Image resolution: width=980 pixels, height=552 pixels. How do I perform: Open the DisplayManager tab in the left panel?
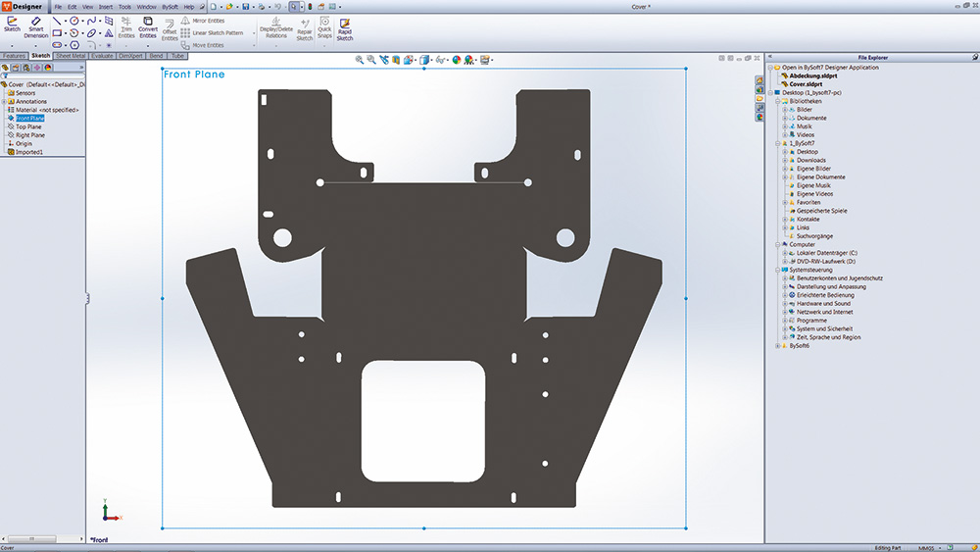[48, 68]
